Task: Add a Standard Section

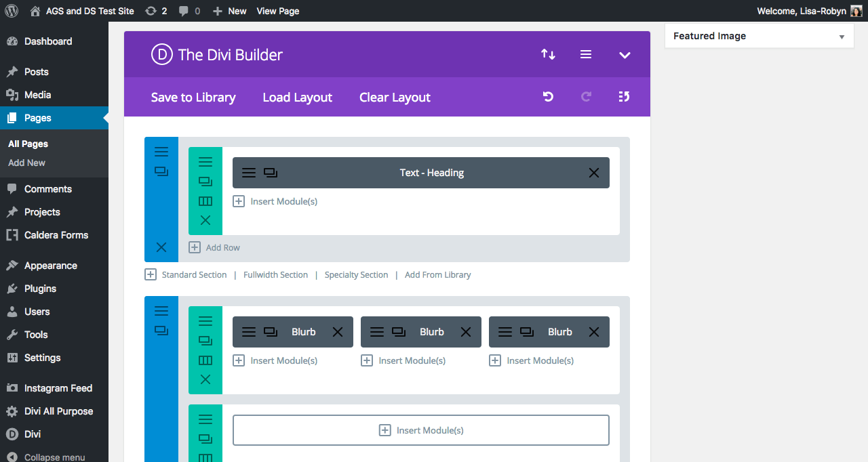Action: 186,274
